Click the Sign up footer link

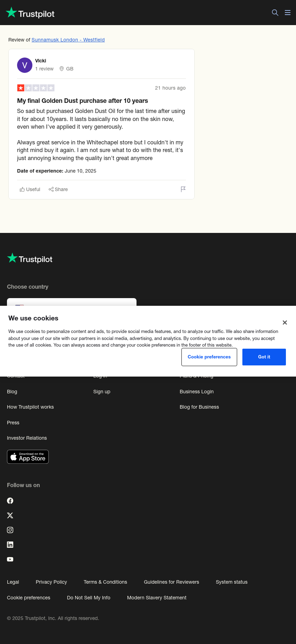point(102,392)
